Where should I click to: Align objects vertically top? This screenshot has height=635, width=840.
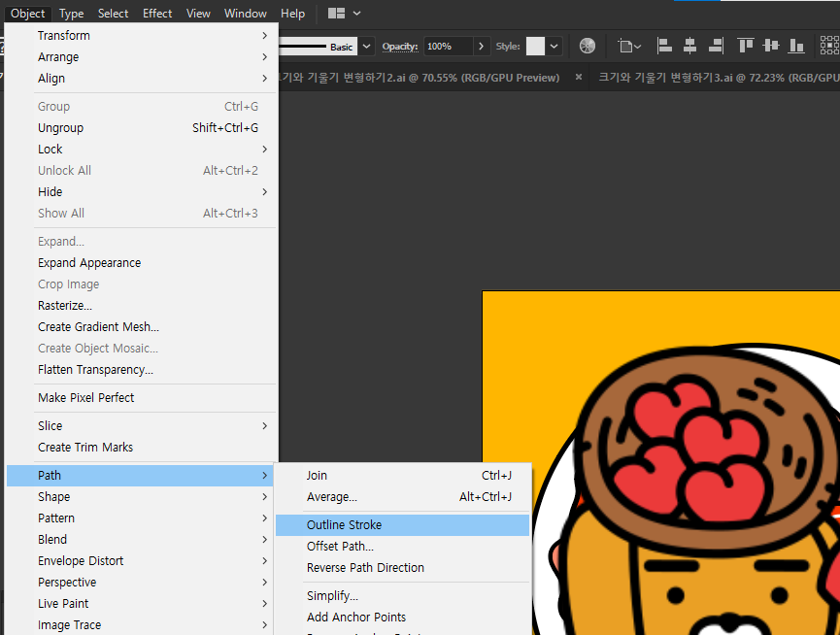[745, 46]
